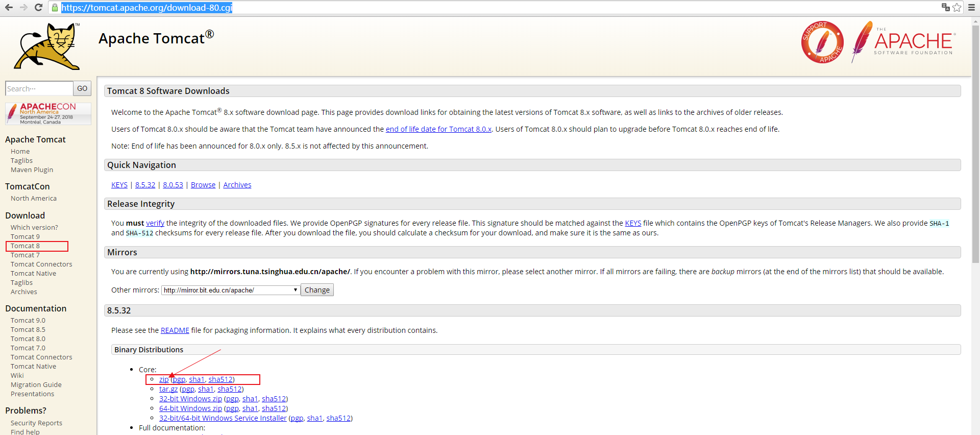980x435 pixels.
Task: Open the translate page icon
Action: tap(945, 7)
